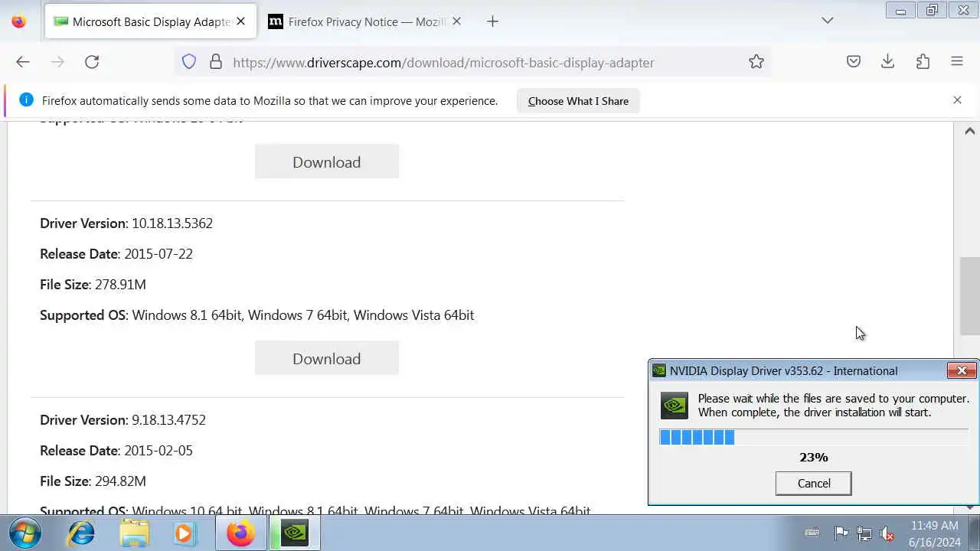The image size is (980, 551).
Task: Click the Choose What I Share button
Action: click(x=578, y=101)
